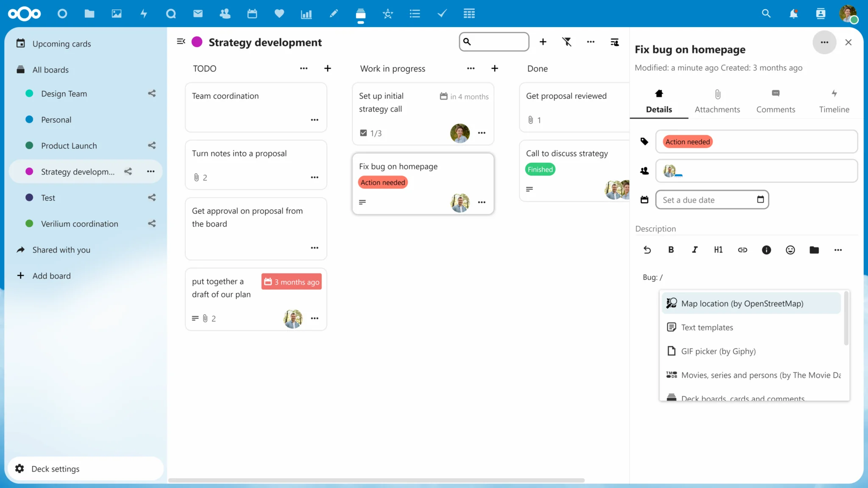This screenshot has width=868, height=488.
Task: Open the emoji picker in description toolbar
Action: coord(790,250)
